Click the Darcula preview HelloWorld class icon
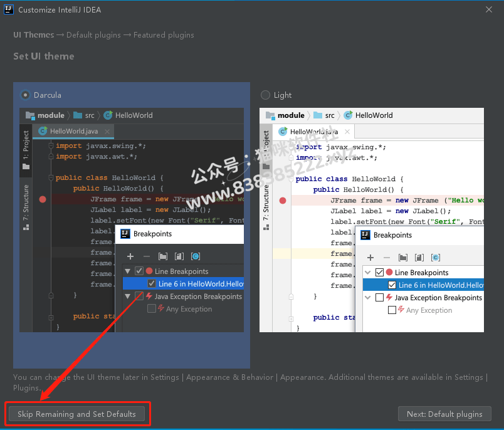 coord(108,115)
